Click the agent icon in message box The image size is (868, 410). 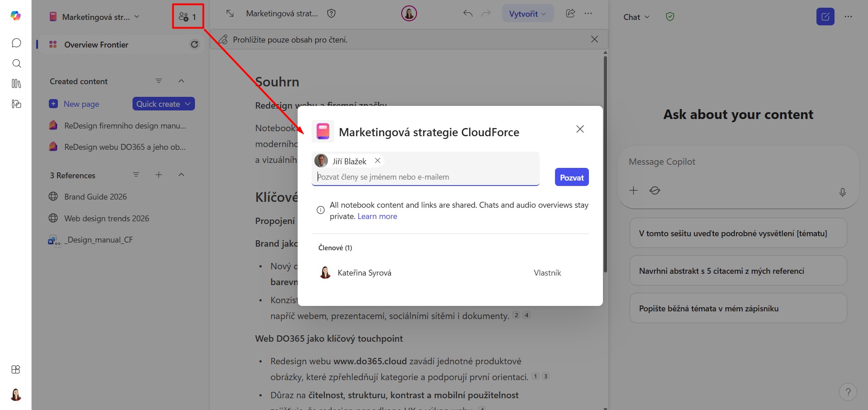tap(655, 191)
